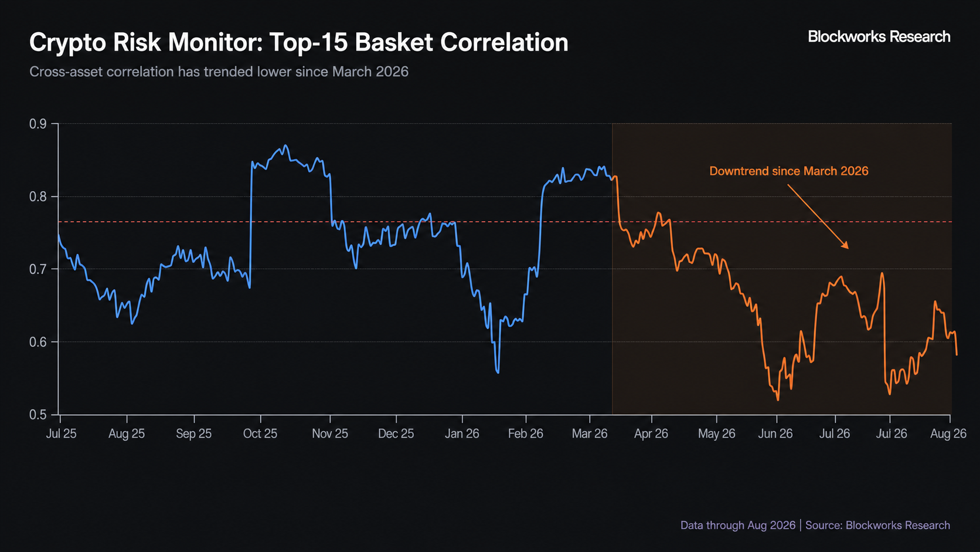Select the Mar 26 x-axis tick label

[590, 434]
